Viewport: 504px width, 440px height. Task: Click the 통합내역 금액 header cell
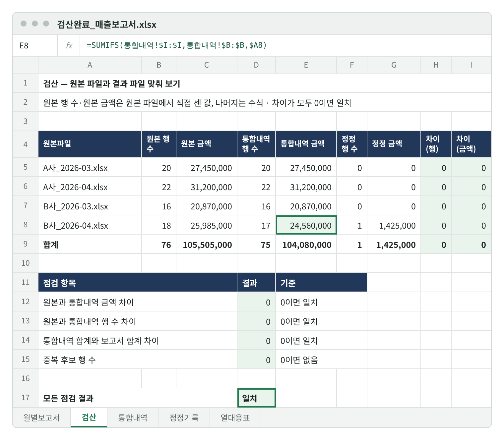click(x=306, y=144)
